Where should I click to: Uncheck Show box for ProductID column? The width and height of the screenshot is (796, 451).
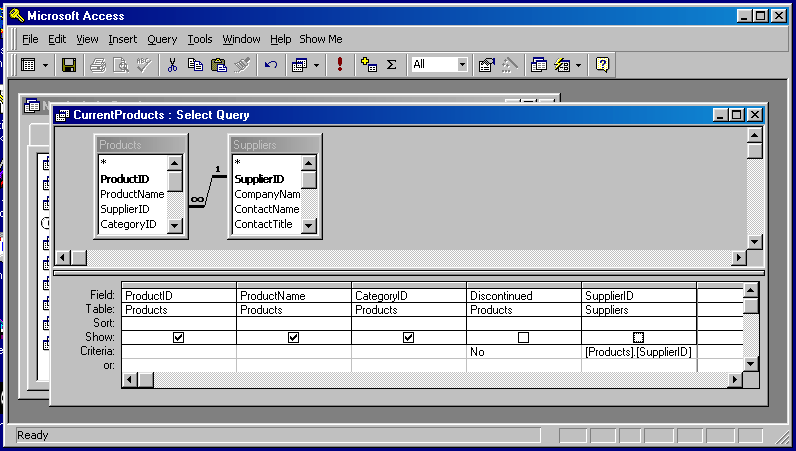pyautogui.click(x=178, y=337)
